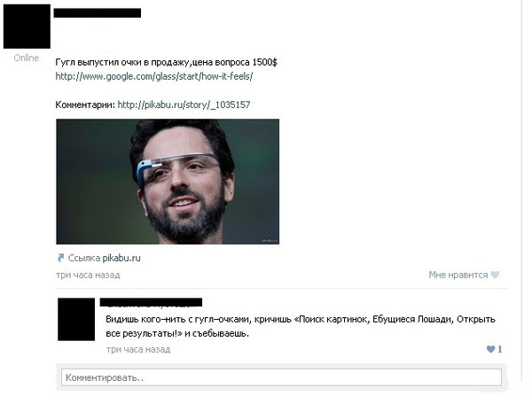The width and height of the screenshot is (532, 396).
Task: Click the comment text about гугл-очками
Action: (x=301, y=326)
